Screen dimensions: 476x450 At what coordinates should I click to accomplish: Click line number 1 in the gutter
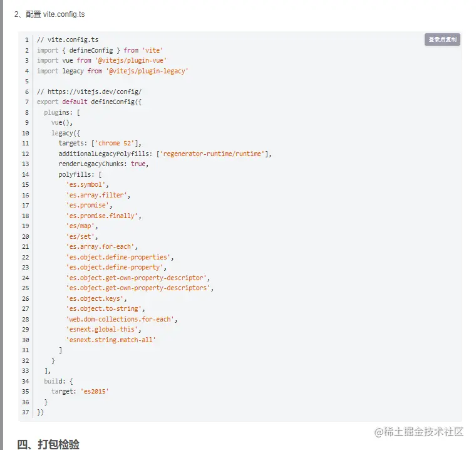click(27, 40)
